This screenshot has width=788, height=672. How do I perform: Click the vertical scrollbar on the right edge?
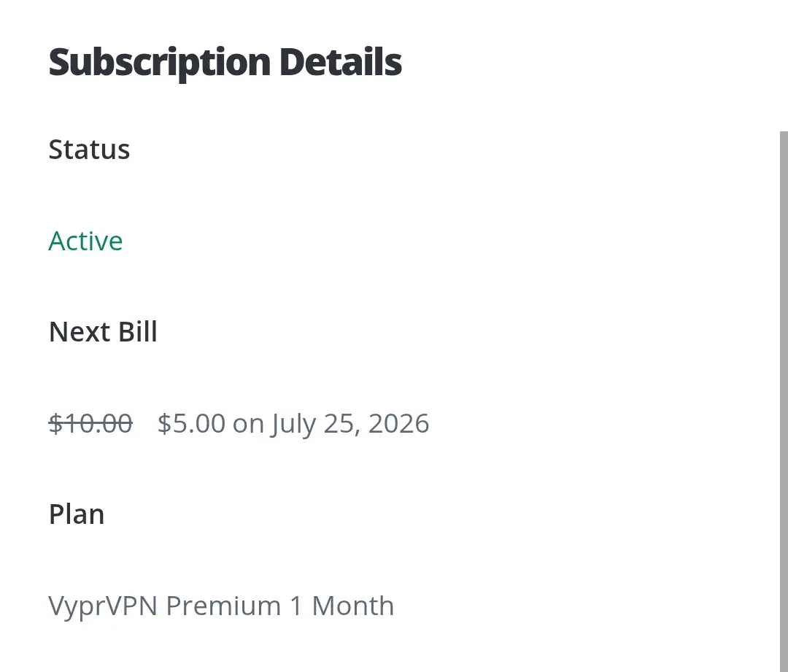tap(784, 401)
